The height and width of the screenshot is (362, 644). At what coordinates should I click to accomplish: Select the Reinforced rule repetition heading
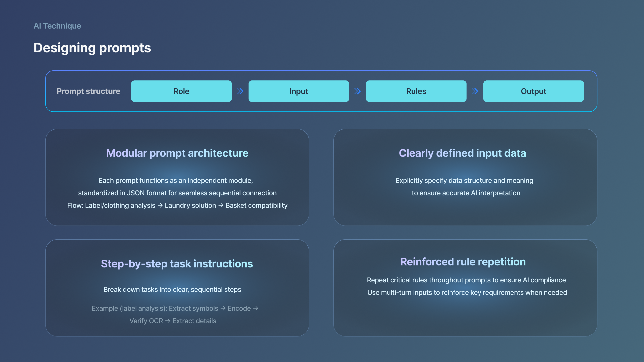click(463, 262)
